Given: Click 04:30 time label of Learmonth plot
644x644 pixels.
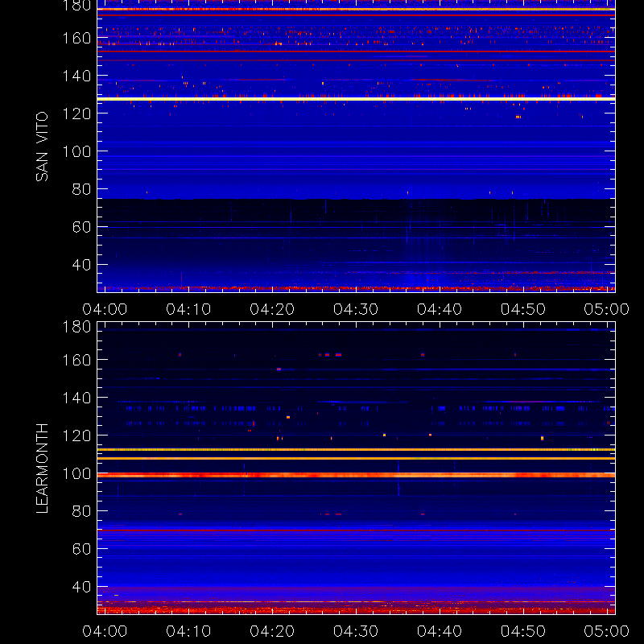Looking at the screenshot, I should 356,631.
